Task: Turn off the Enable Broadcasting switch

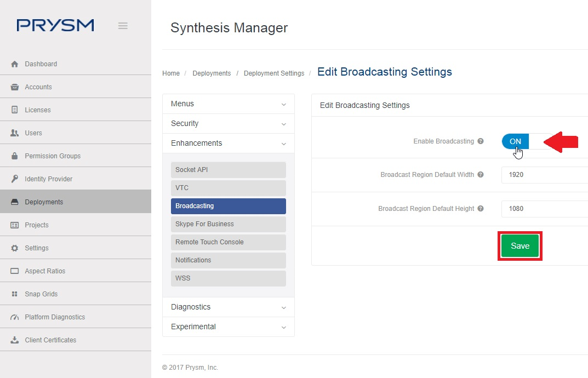Action: click(527, 141)
